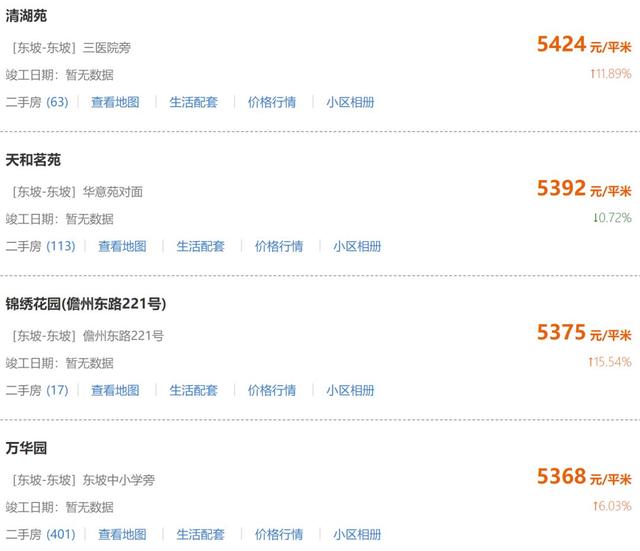View 锦绣花园 second-hand houses (17)
Image resolution: width=640 pixels, height=551 pixels.
[x=37, y=390]
